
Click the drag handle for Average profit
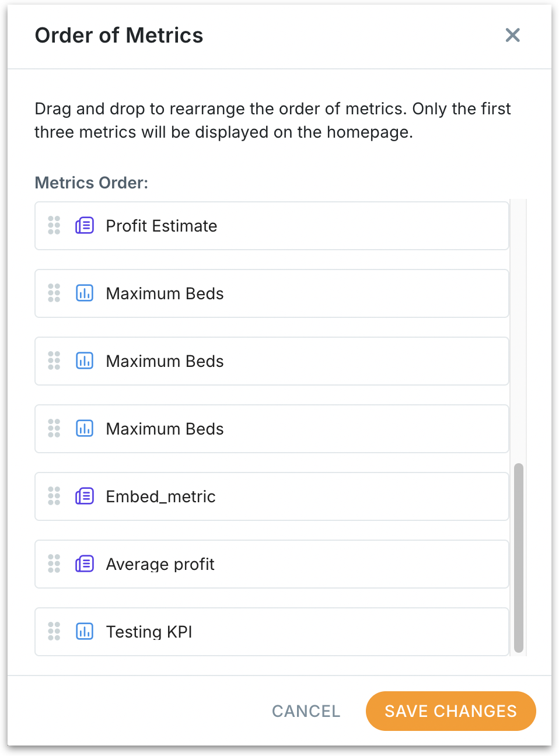click(x=54, y=563)
